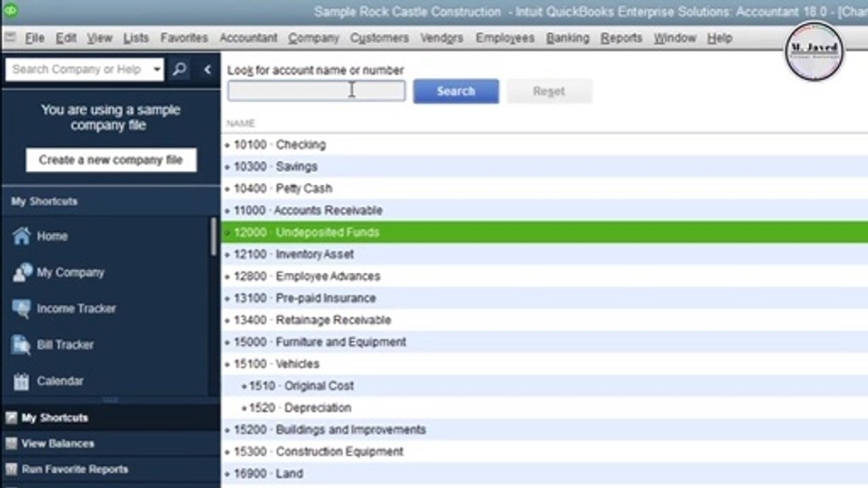This screenshot has width=868, height=488.
Task: Open the My Company shortcut icon
Action: (22, 272)
